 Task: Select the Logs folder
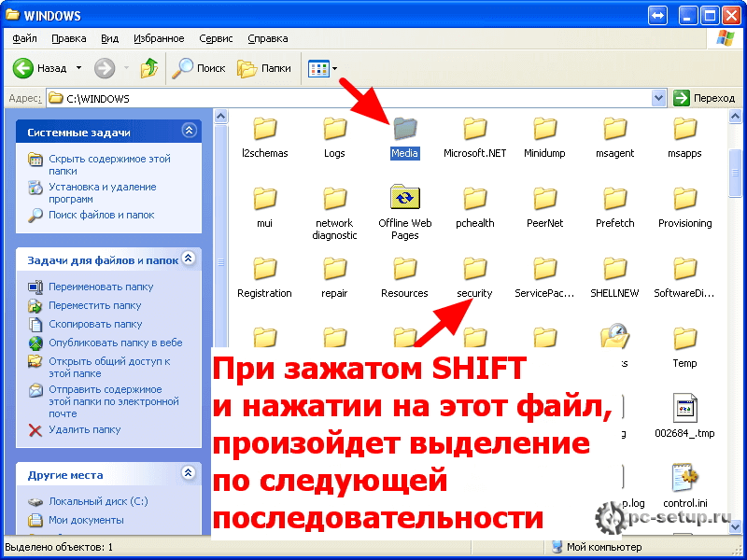pos(334,137)
